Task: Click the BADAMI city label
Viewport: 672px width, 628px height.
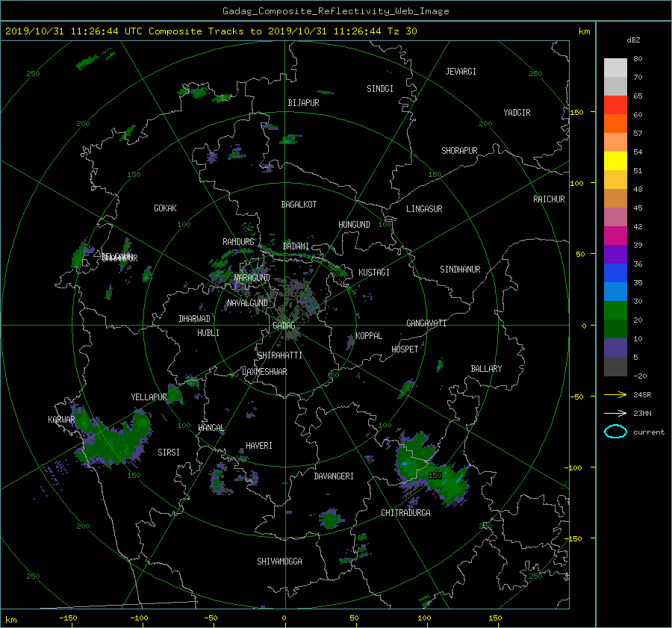Action: coord(296,246)
